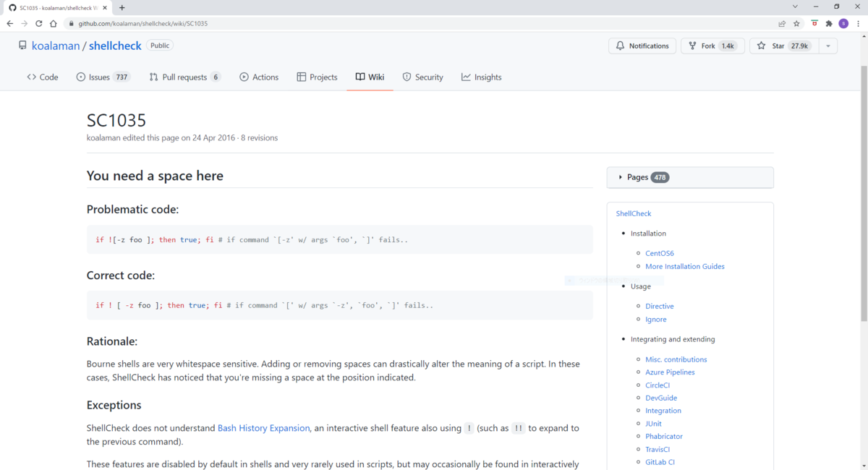Open the Projects tab

tap(317, 77)
